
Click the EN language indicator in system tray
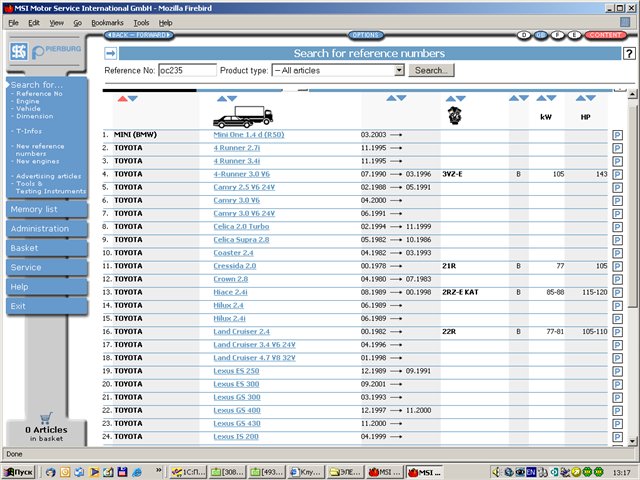coord(531,472)
